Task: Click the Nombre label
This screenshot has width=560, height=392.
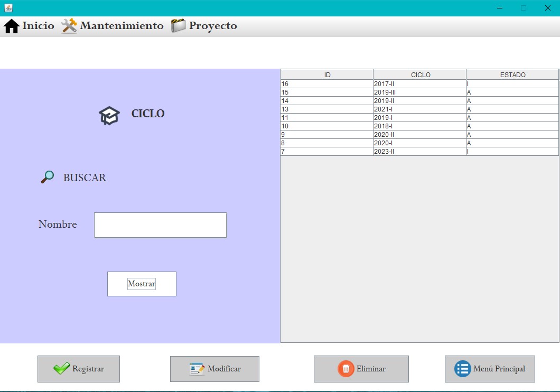Action: click(58, 224)
